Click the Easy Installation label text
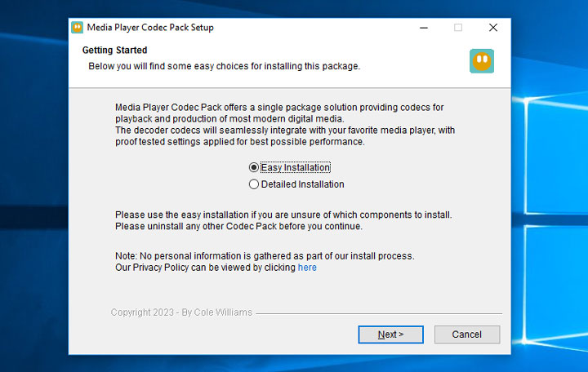 coord(295,168)
